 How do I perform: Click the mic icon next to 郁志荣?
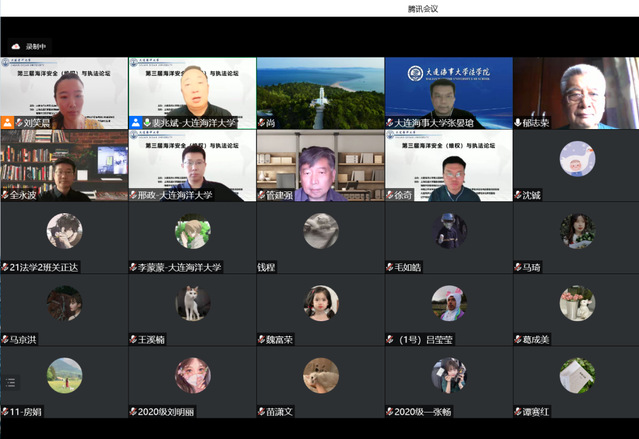coord(519,123)
